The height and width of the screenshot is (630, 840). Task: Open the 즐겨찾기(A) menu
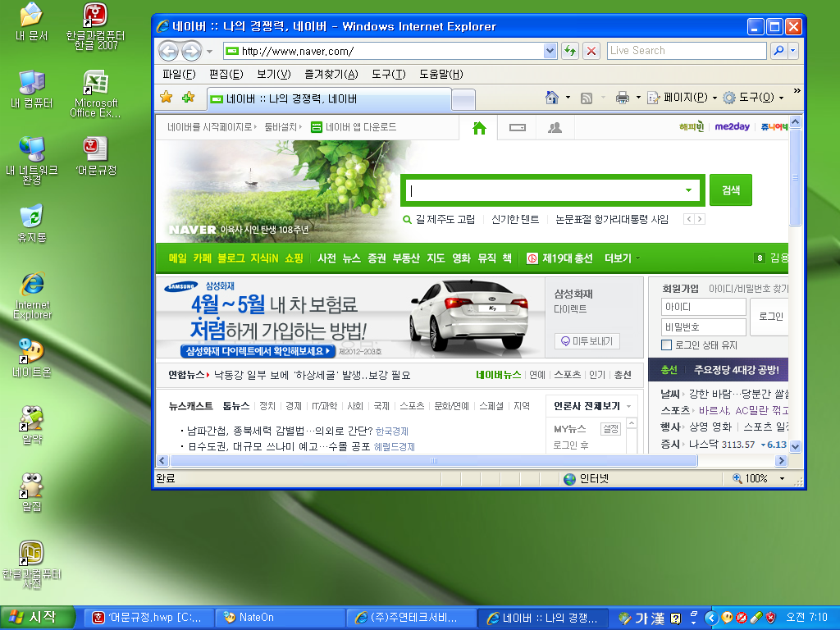[x=331, y=75]
